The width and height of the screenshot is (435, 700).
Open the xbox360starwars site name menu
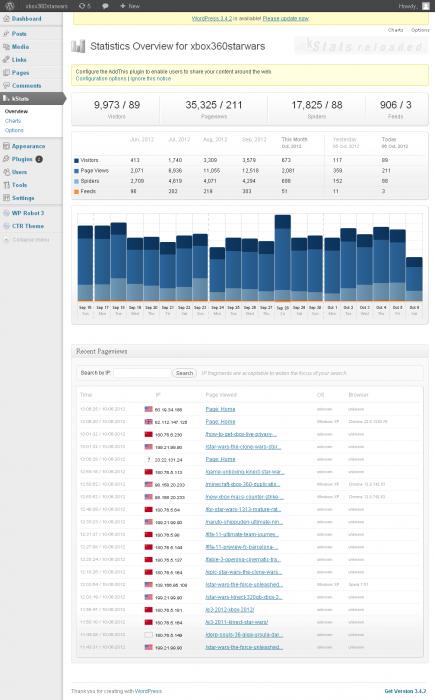pos(46,6)
